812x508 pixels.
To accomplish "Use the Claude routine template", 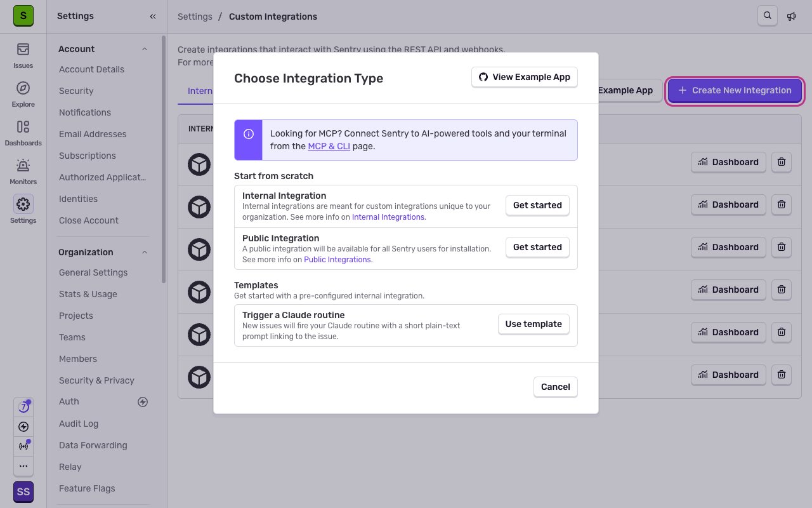I will [534, 324].
